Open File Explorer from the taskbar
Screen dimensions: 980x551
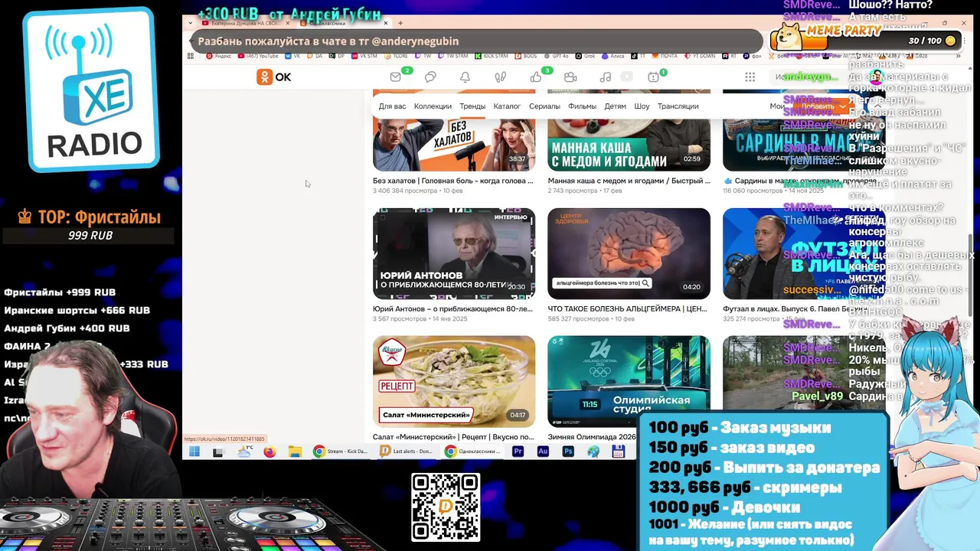click(x=295, y=452)
